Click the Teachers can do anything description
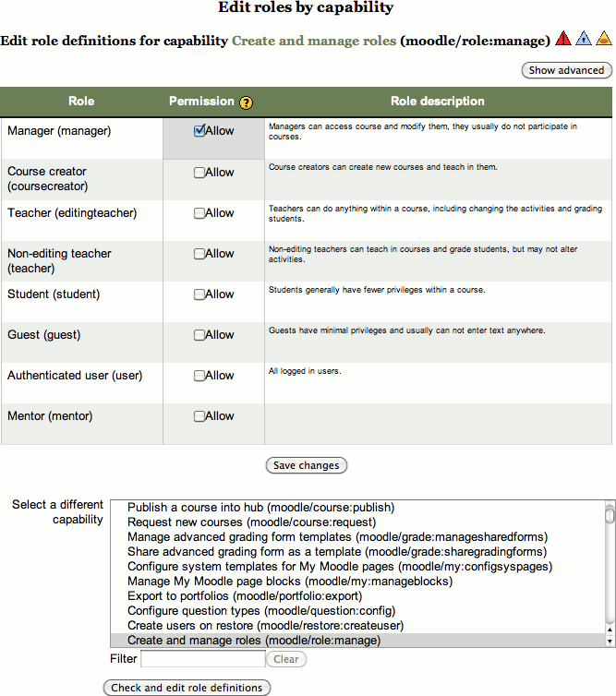 pyautogui.click(x=435, y=213)
